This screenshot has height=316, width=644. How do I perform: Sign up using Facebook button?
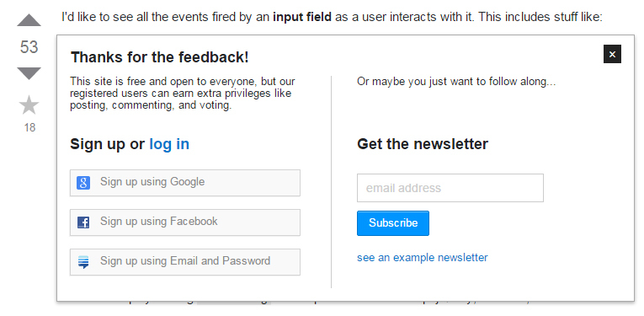(185, 222)
